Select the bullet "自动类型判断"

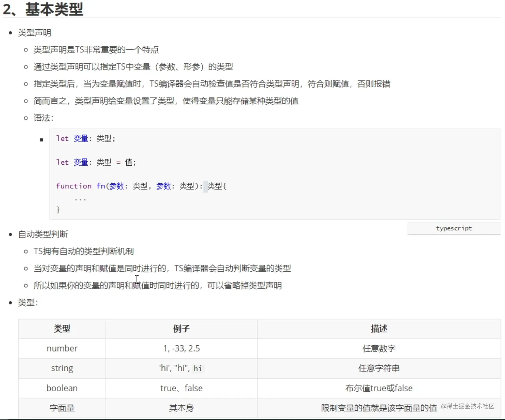click(x=43, y=234)
